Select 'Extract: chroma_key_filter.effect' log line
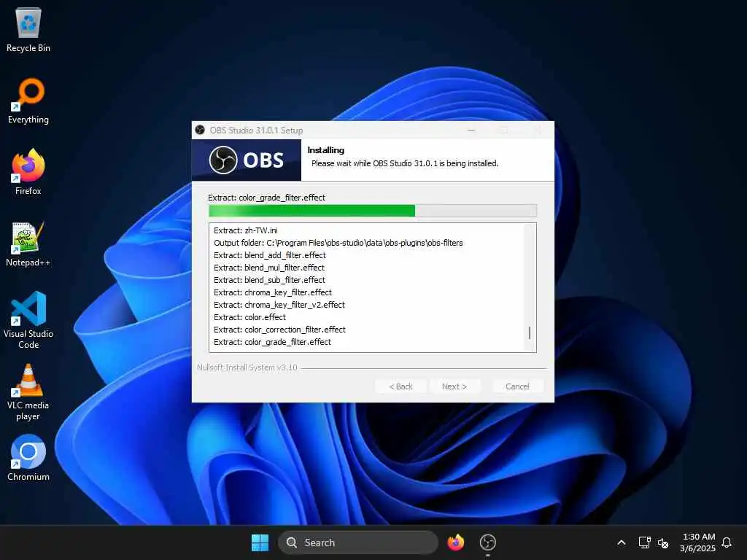The image size is (747, 560). click(x=273, y=292)
